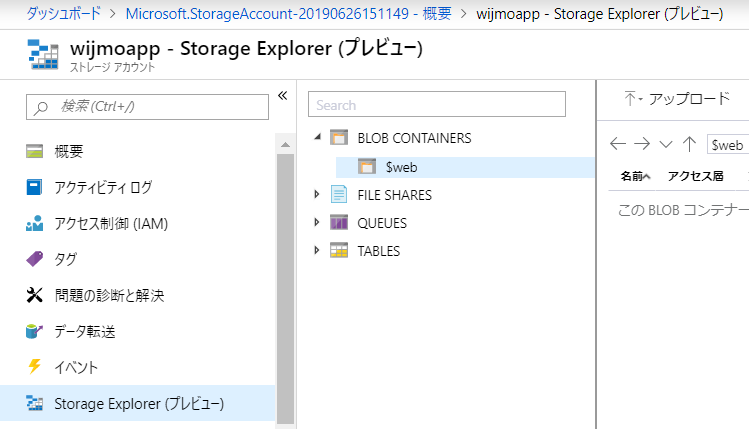Click the purple タグ tag icon
Screen dimensions: 749x429
pyautogui.click(x=34, y=259)
